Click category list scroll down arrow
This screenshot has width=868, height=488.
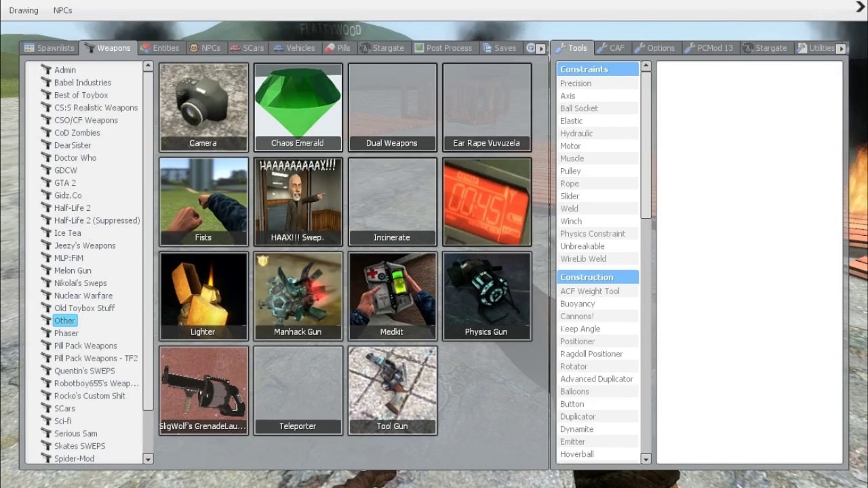coord(148,459)
